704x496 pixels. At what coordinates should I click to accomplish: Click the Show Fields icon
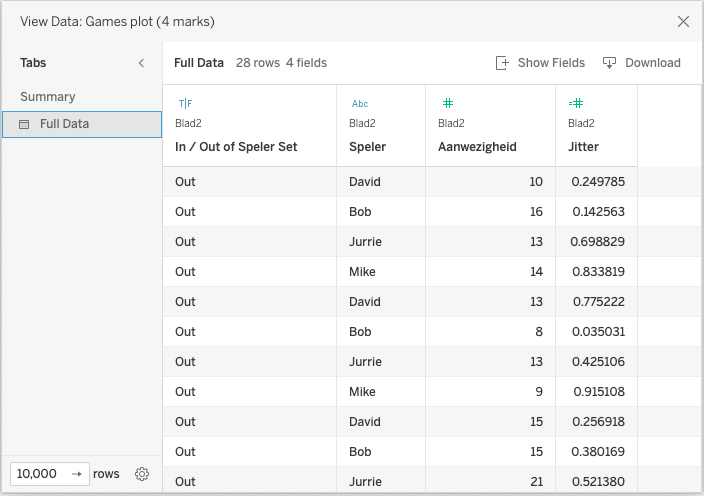pyautogui.click(x=502, y=63)
